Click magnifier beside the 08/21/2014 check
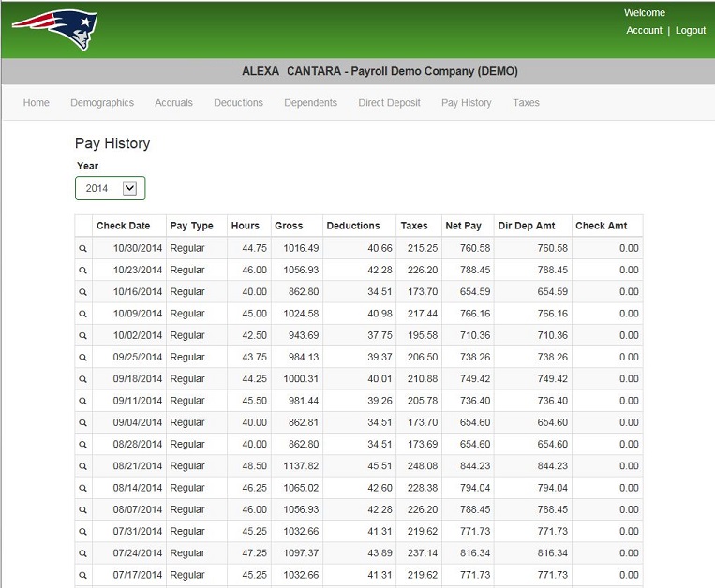 pyautogui.click(x=83, y=466)
